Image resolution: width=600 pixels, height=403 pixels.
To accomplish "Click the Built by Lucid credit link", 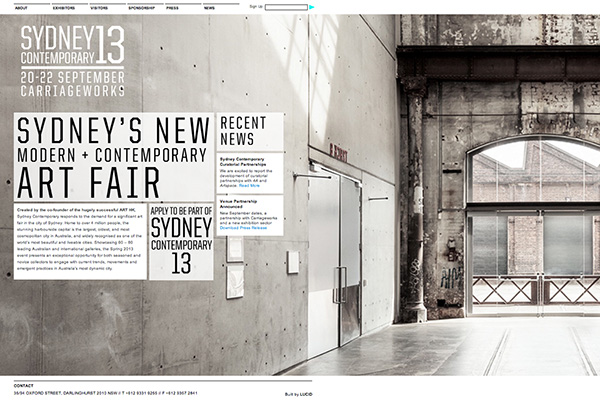I will [299, 395].
